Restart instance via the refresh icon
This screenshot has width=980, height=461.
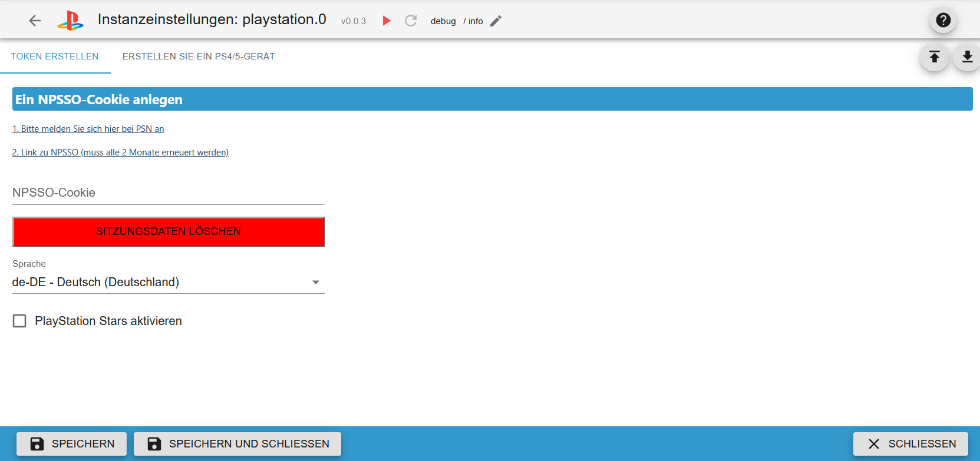tap(411, 21)
